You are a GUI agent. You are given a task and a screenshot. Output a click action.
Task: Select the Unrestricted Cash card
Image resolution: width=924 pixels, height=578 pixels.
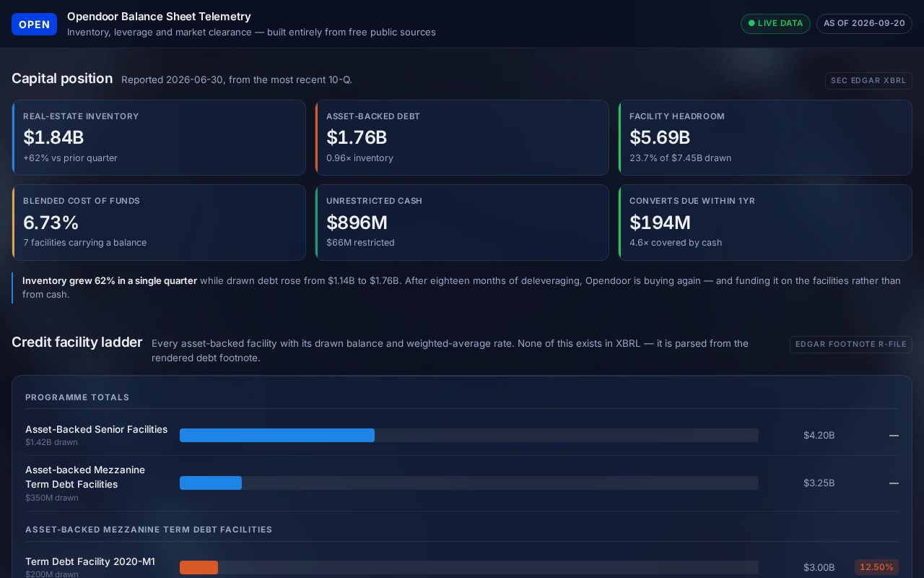[462, 223]
